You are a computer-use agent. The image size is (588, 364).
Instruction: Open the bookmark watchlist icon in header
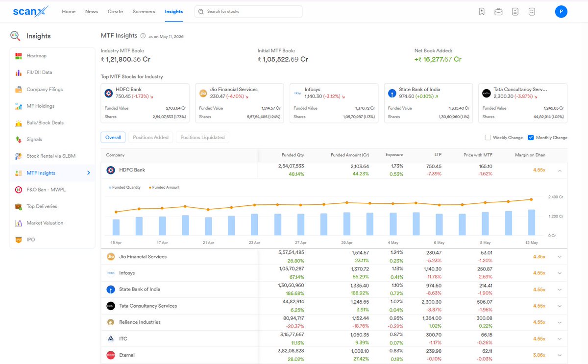click(x=482, y=12)
